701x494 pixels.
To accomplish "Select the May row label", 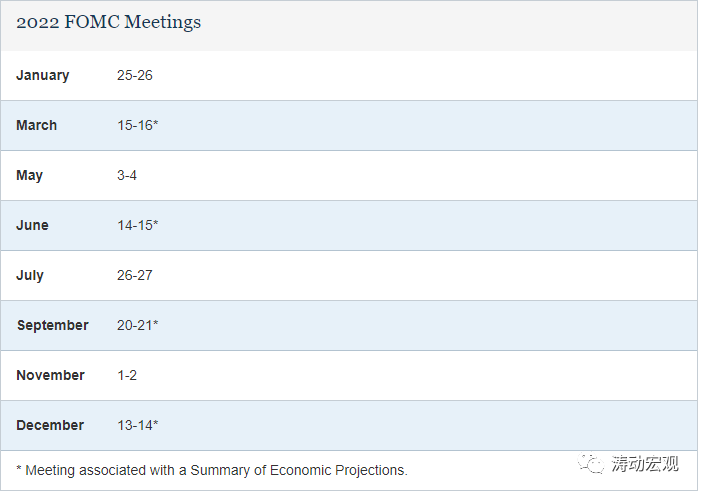I will point(30,175).
